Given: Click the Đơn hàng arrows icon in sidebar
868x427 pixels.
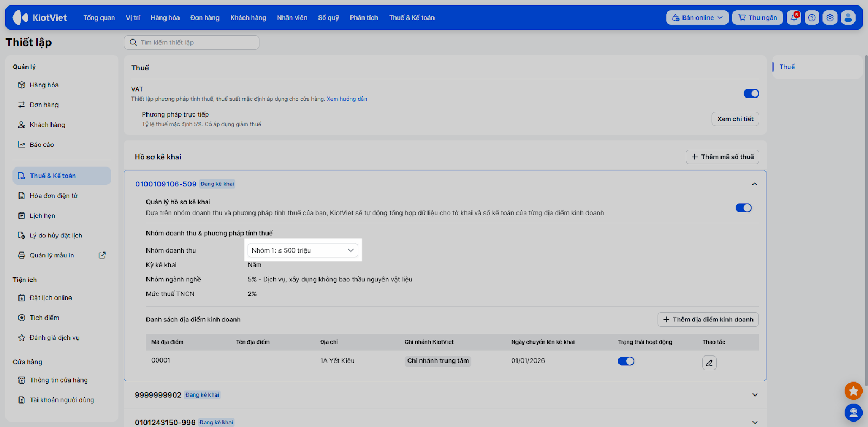Looking at the screenshot, I should 22,105.
